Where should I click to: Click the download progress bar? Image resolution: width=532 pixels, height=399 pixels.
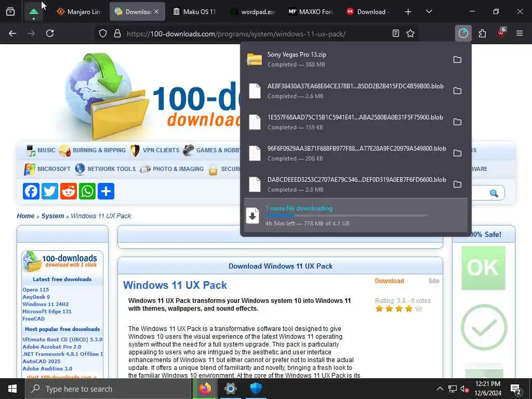[x=346, y=216]
